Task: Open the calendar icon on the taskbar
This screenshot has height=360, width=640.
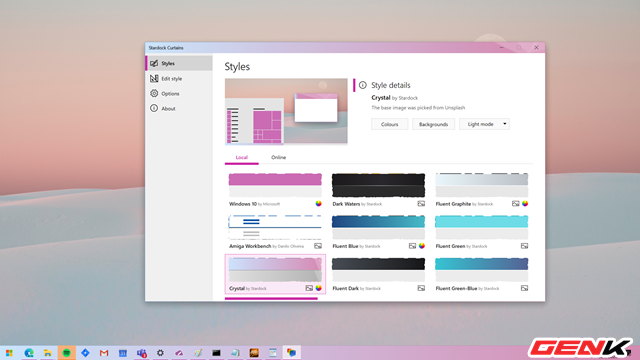Action: tap(123, 353)
